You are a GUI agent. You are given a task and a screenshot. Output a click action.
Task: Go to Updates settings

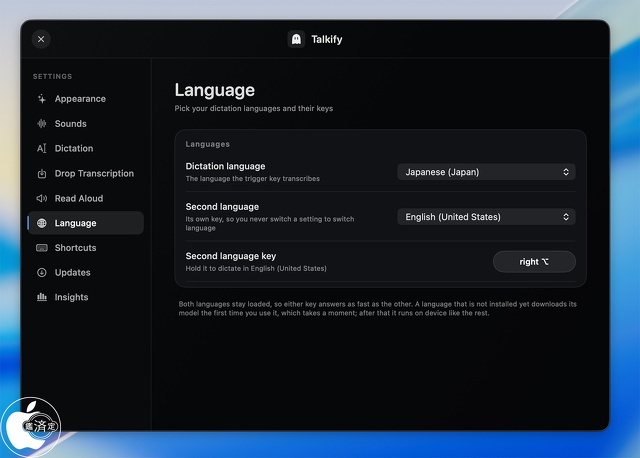(x=86, y=273)
